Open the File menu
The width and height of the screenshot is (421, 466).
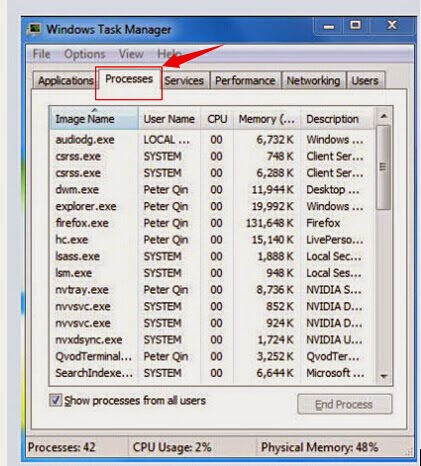42,54
